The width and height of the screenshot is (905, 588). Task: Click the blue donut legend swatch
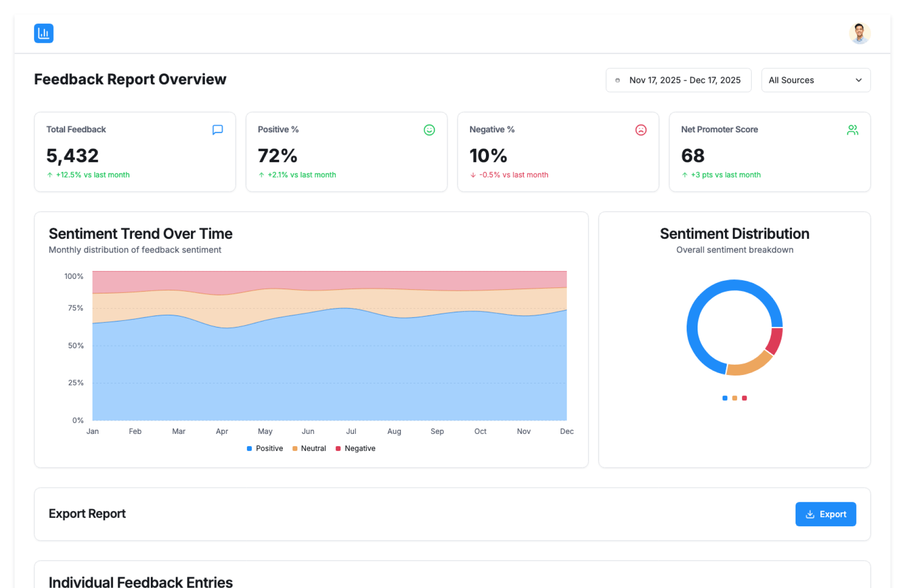(724, 398)
